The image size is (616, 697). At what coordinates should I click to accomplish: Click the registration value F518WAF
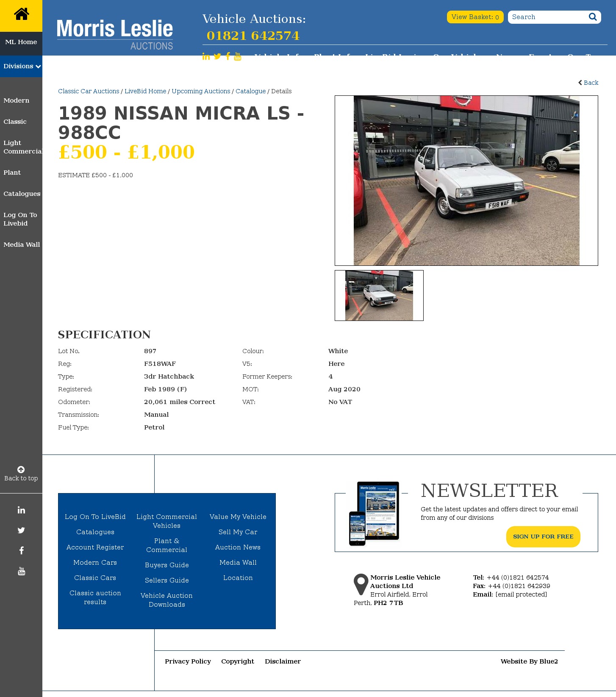pos(160,364)
